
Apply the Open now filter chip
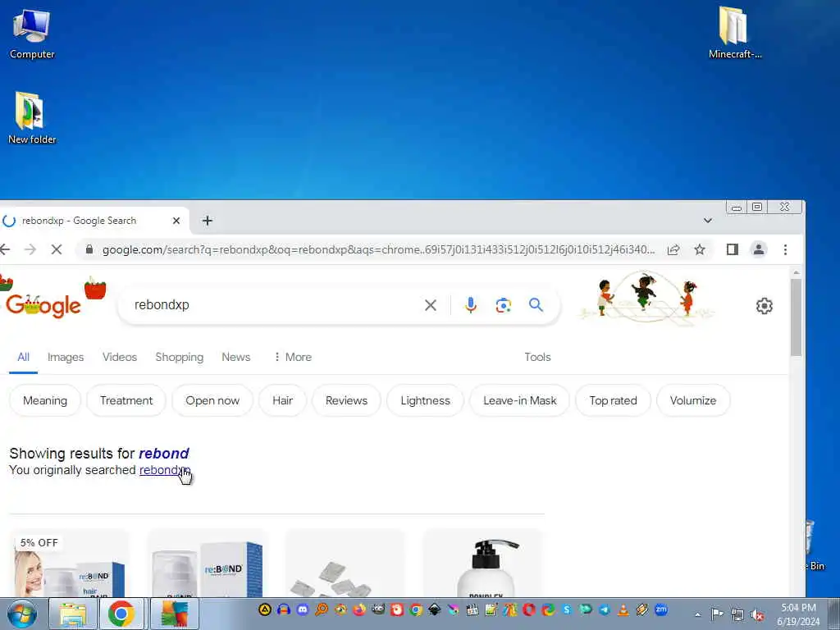[x=212, y=400]
